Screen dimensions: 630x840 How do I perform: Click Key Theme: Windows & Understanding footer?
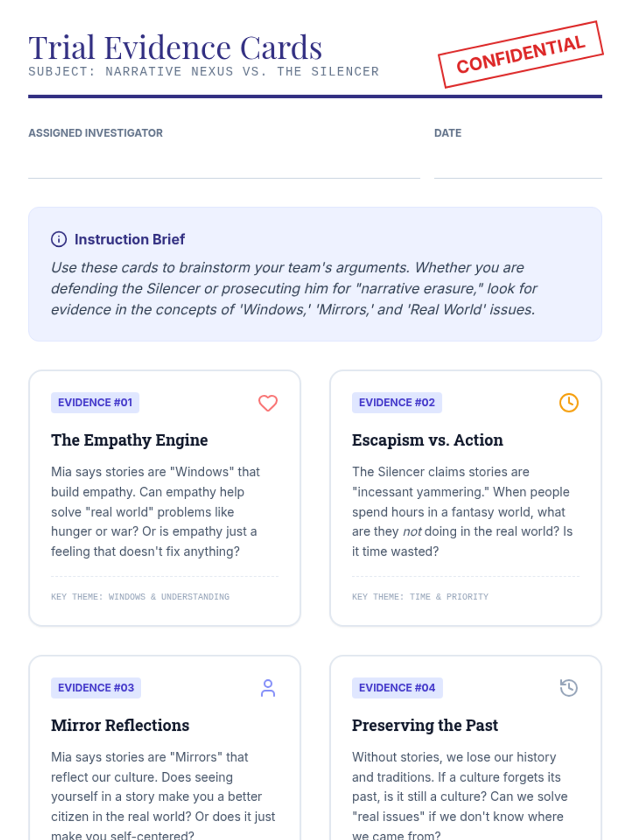click(140, 597)
